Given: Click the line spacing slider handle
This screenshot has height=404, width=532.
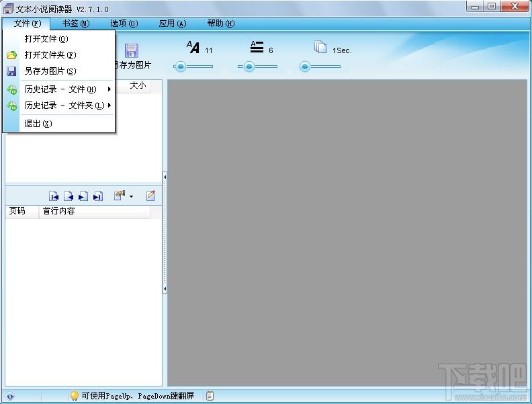Looking at the screenshot, I should tap(249, 67).
